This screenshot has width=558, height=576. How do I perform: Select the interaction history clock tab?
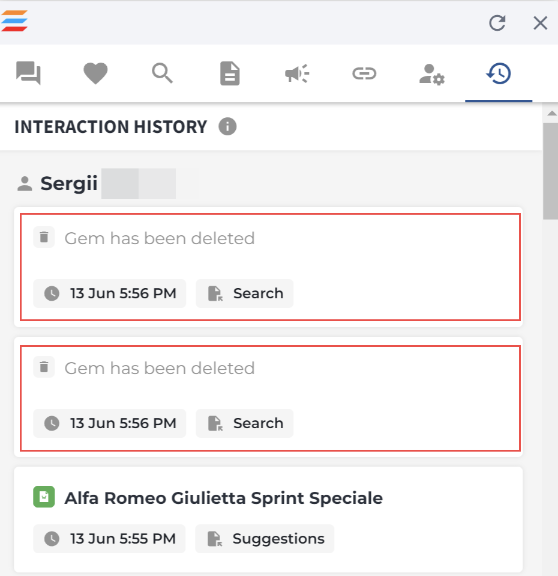pyautogui.click(x=498, y=73)
